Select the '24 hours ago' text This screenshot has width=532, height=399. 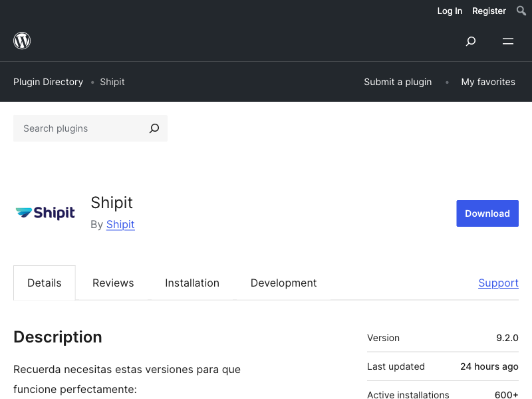coord(489,366)
